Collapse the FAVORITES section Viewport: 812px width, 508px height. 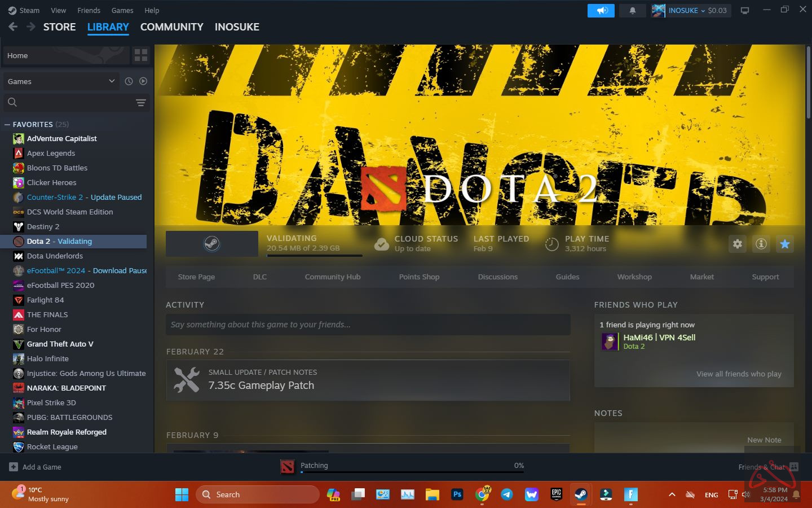7,124
